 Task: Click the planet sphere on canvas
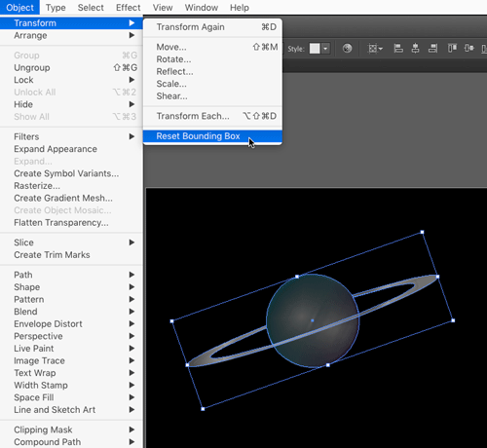pyautogui.click(x=313, y=321)
